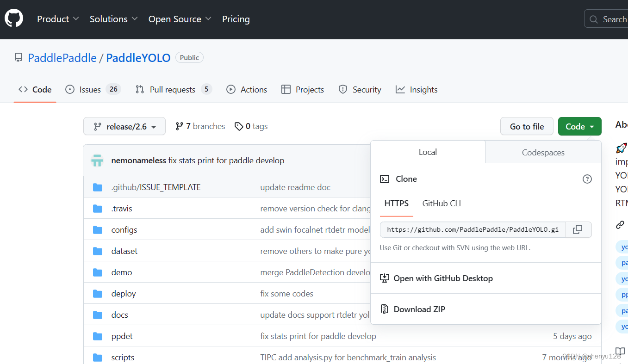Click the link chain icon in About sidebar
The width and height of the screenshot is (628, 364).
620,225
